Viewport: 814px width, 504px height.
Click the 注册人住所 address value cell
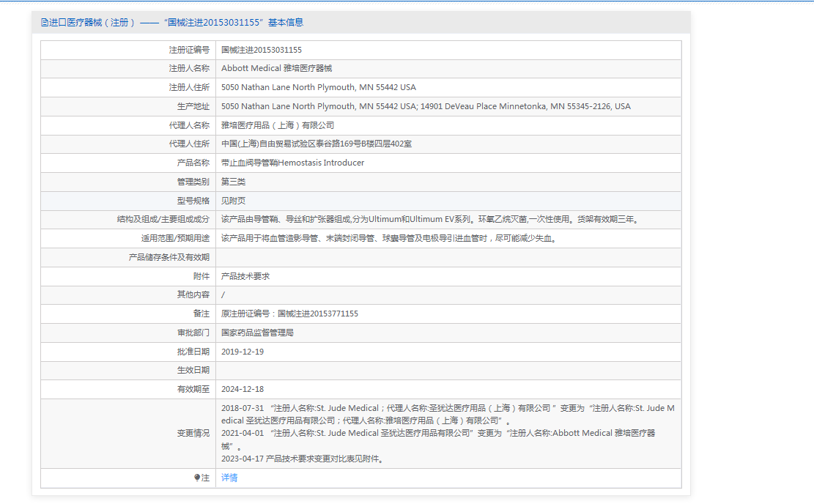pyautogui.click(x=318, y=87)
